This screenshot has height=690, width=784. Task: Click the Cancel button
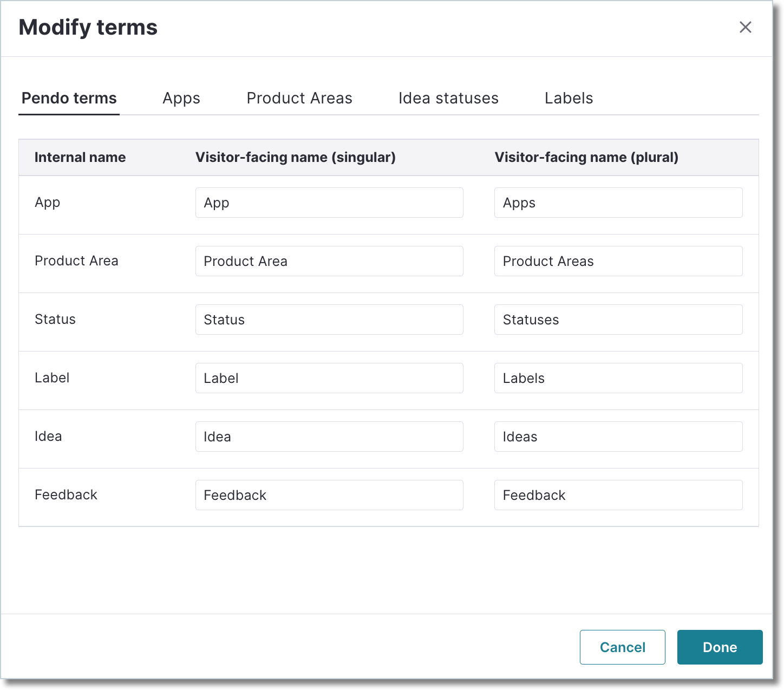coord(623,647)
